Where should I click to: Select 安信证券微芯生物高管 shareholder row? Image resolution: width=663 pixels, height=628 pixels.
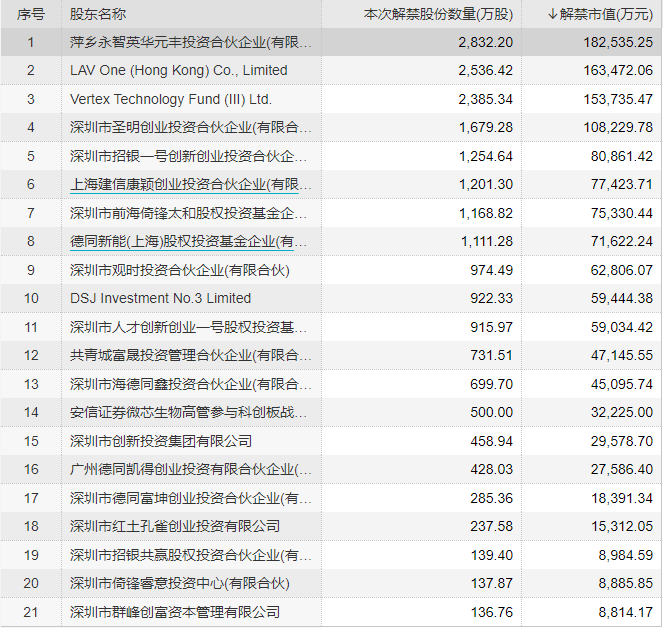190,412
